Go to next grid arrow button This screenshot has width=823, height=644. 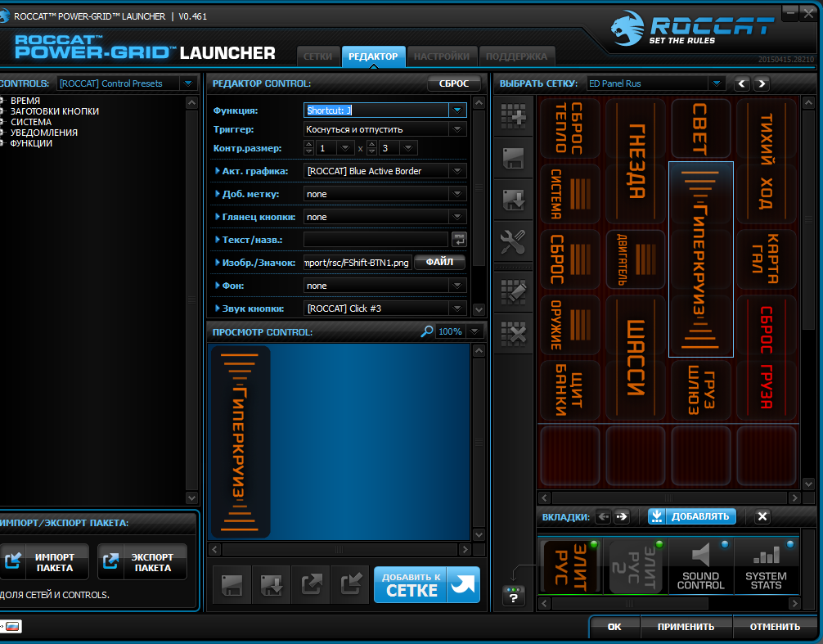[x=762, y=83]
